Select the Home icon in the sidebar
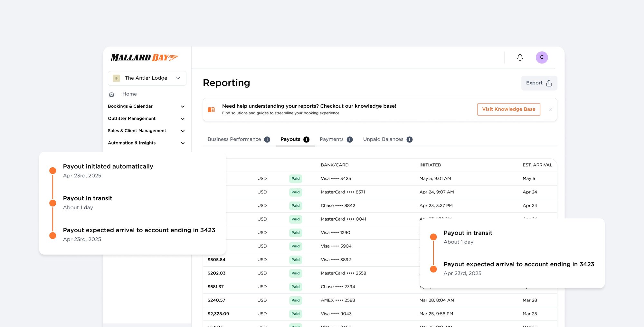644x327 pixels. [x=111, y=94]
